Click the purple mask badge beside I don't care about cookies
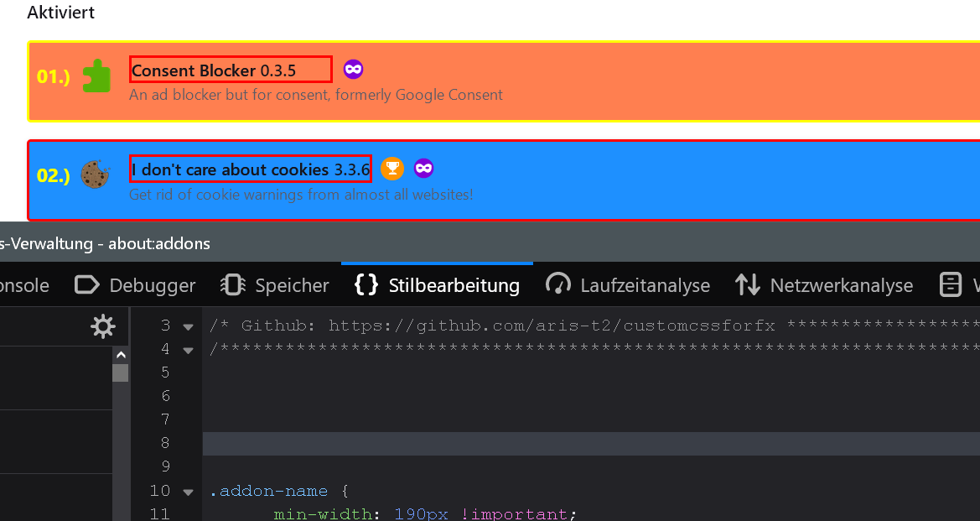 pos(423,169)
